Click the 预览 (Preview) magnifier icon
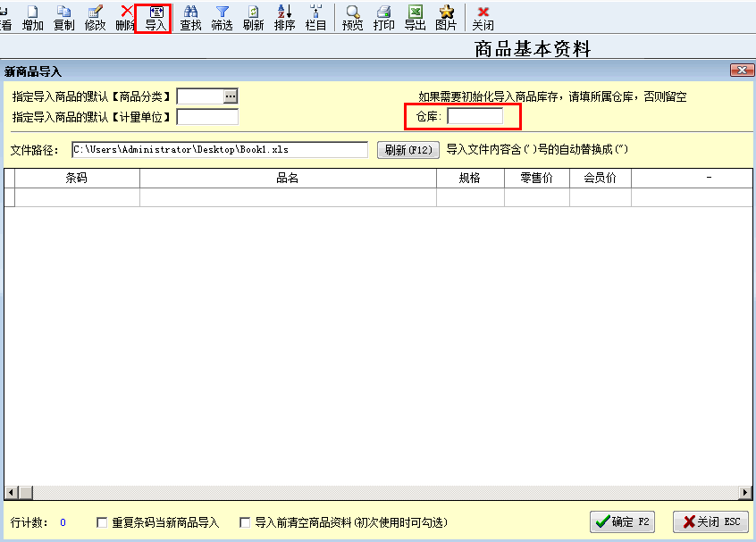Screen dimensions: 756x542 [352, 19]
